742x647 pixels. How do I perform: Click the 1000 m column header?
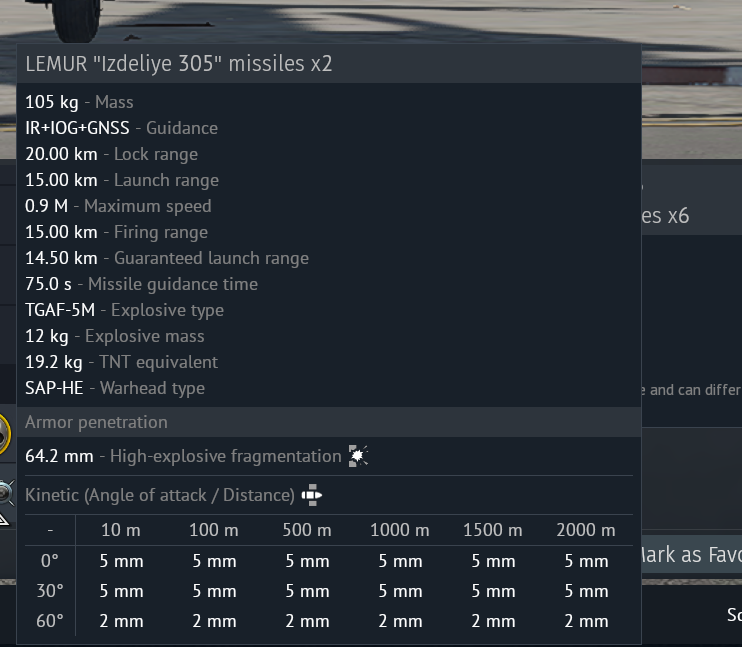[400, 530]
